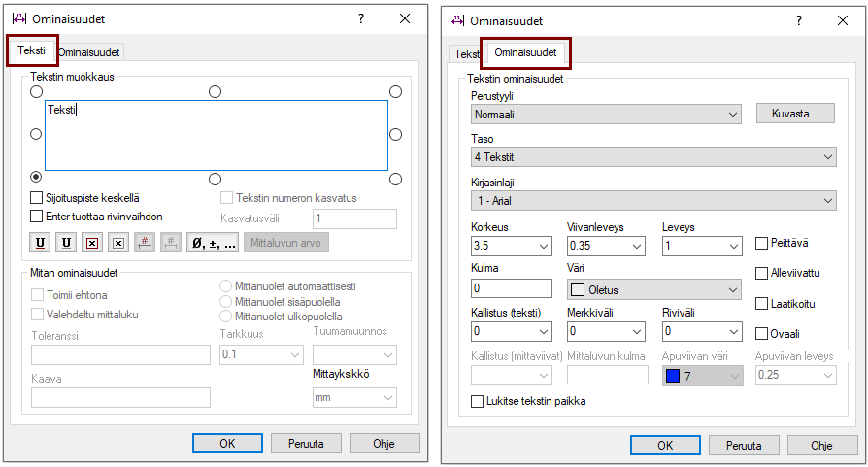Click the help question mark above Tekstin muokkaus

pyautogui.click(x=361, y=19)
